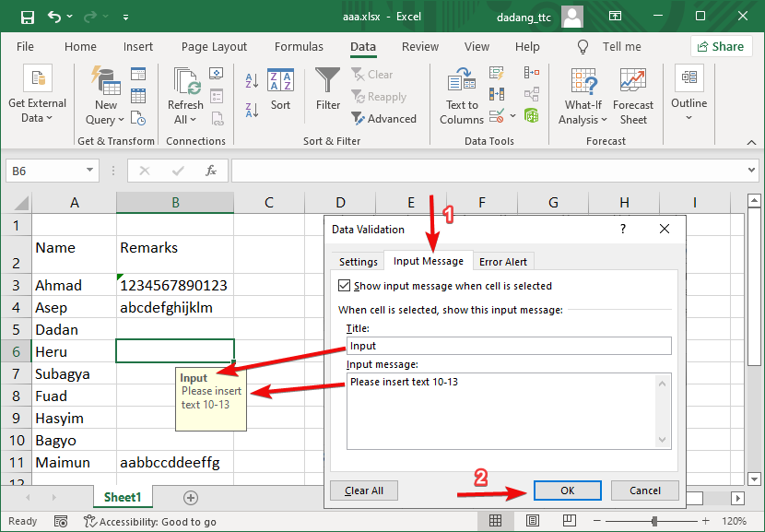The height and width of the screenshot is (532, 765).
Task: Open the Formulas ribbon tab
Action: 299,46
